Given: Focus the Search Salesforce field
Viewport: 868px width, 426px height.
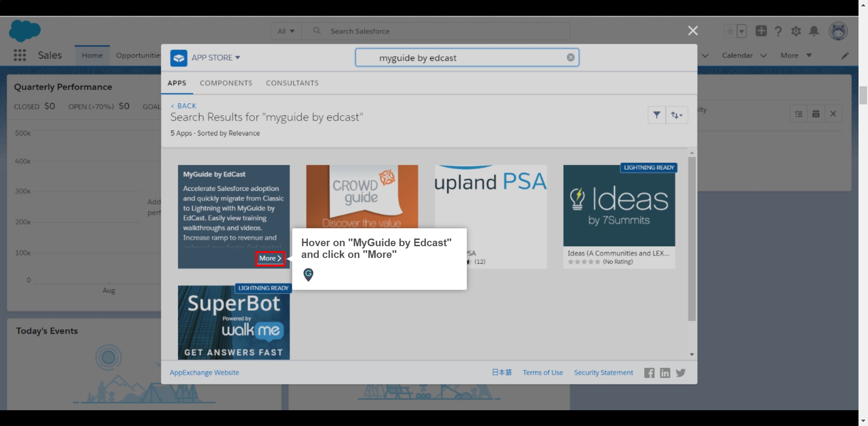Looking at the screenshot, I should [x=436, y=31].
